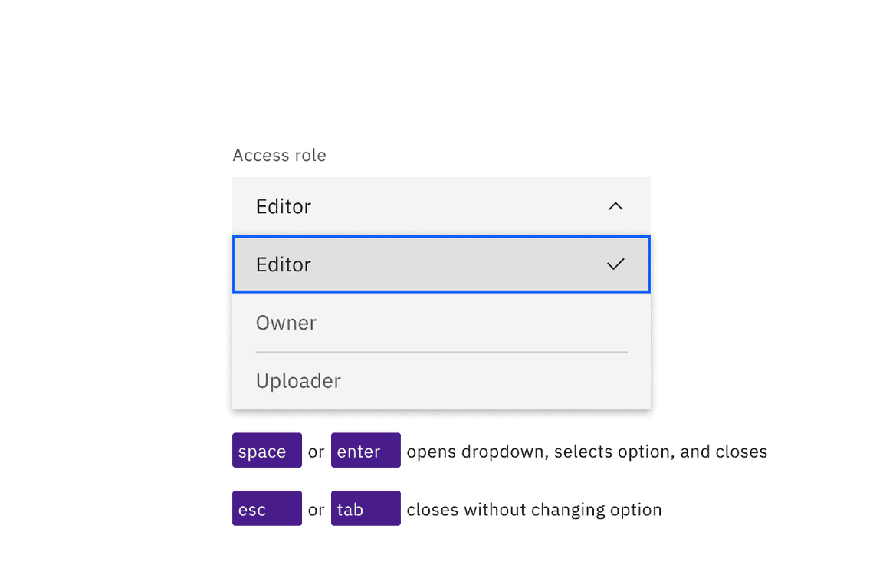Click the chevron to collapse the dropdown menu
This screenshot has width=883, height=588.
click(x=615, y=206)
